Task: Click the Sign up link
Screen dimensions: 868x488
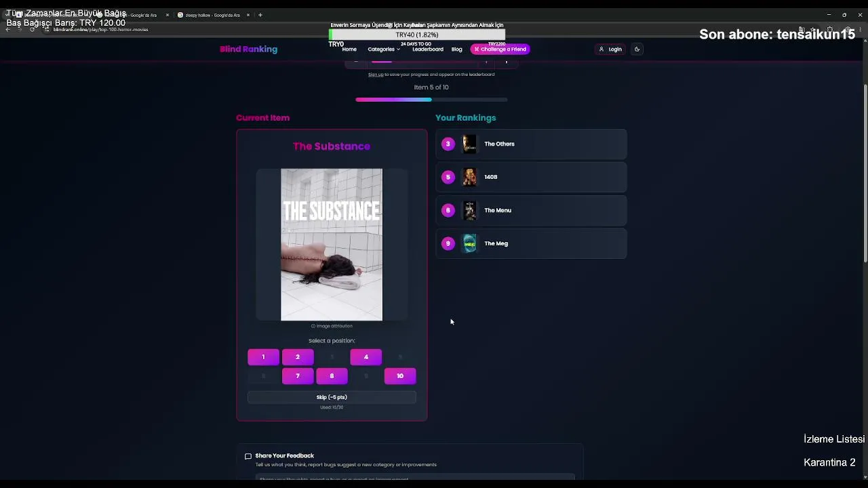Action: tap(376, 75)
